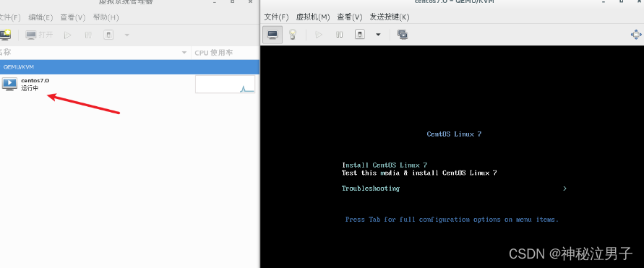The height and width of the screenshot is (268, 644).
Task: Expand the name column header dropdown arrow
Action: 184,53
